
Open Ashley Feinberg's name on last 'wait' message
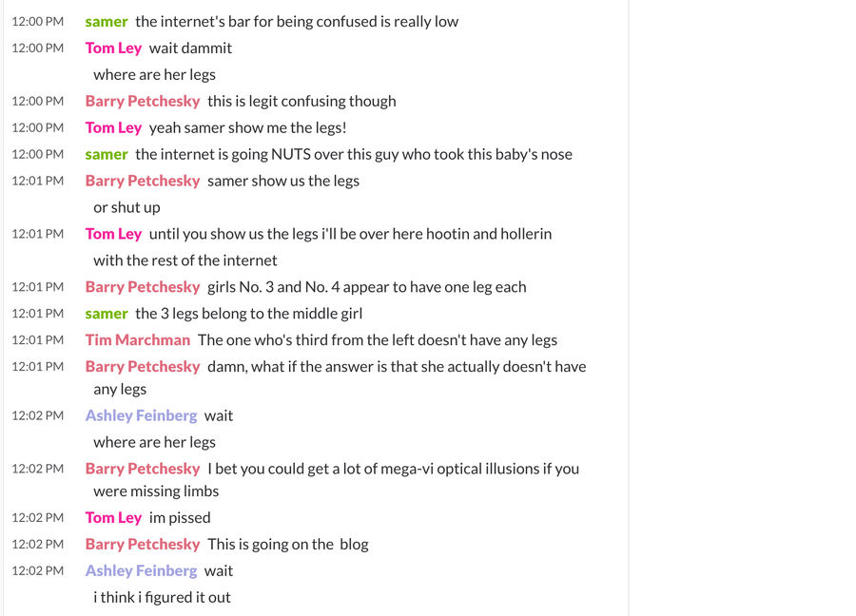click(x=141, y=570)
